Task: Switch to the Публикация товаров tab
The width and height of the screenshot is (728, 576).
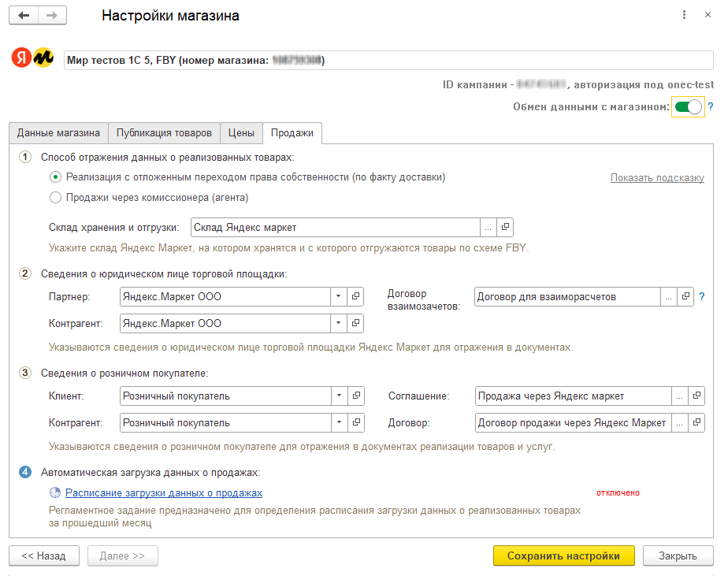Action: point(164,132)
